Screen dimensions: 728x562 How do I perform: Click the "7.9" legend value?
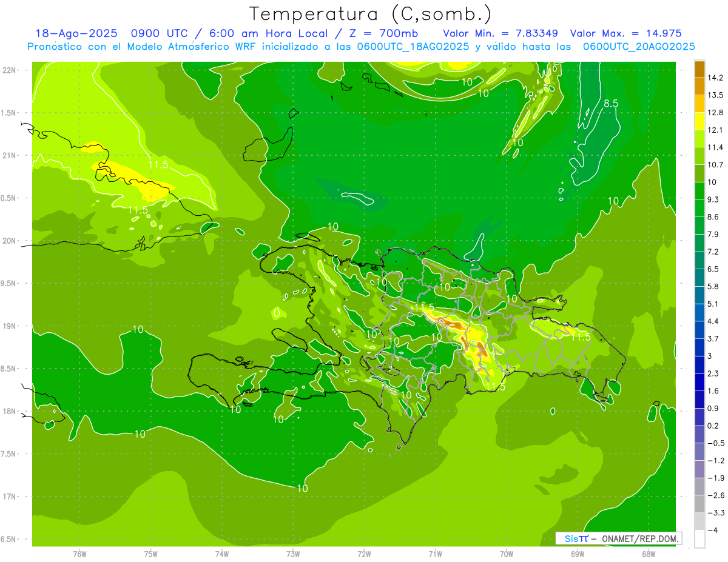(x=713, y=234)
